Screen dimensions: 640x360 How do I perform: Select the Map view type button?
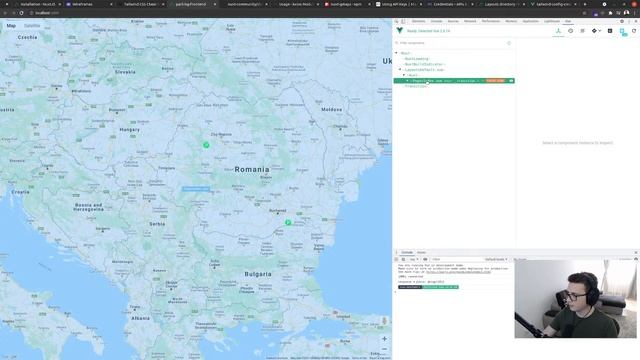11,26
